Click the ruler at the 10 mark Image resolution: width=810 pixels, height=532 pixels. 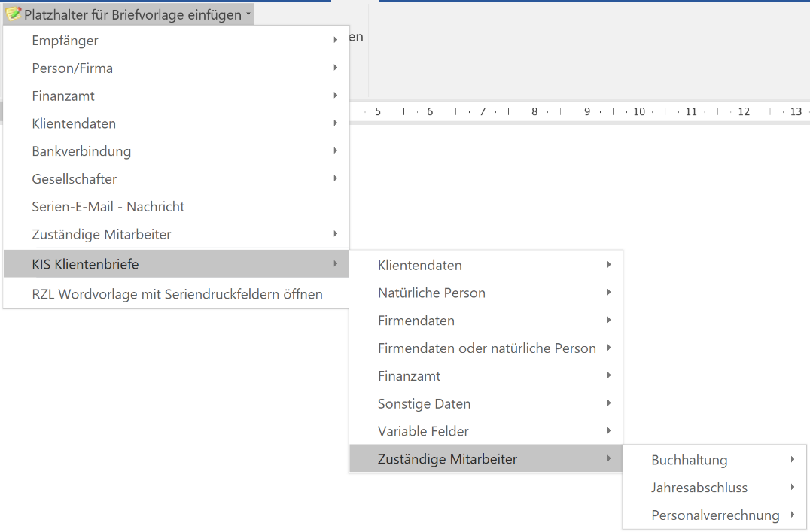pos(639,111)
